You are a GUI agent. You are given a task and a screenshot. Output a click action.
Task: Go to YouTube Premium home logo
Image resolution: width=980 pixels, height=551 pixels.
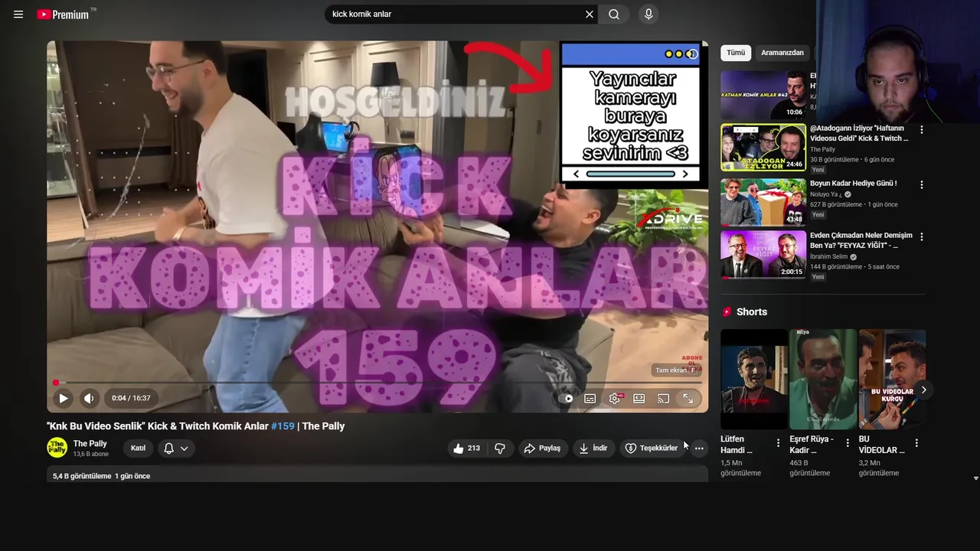coord(63,15)
